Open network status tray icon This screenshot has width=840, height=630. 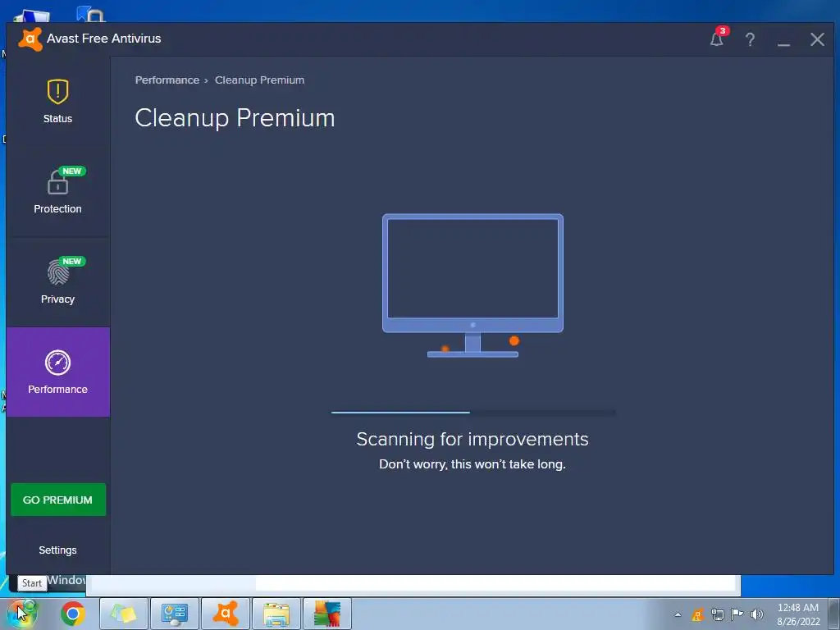(x=717, y=614)
